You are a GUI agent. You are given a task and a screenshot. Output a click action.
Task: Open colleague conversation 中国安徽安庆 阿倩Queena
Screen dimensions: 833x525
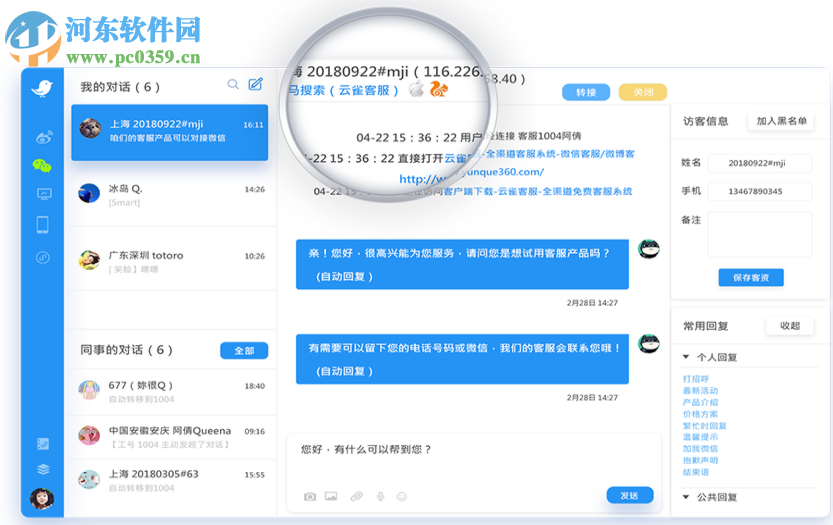(x=170, y=437)
